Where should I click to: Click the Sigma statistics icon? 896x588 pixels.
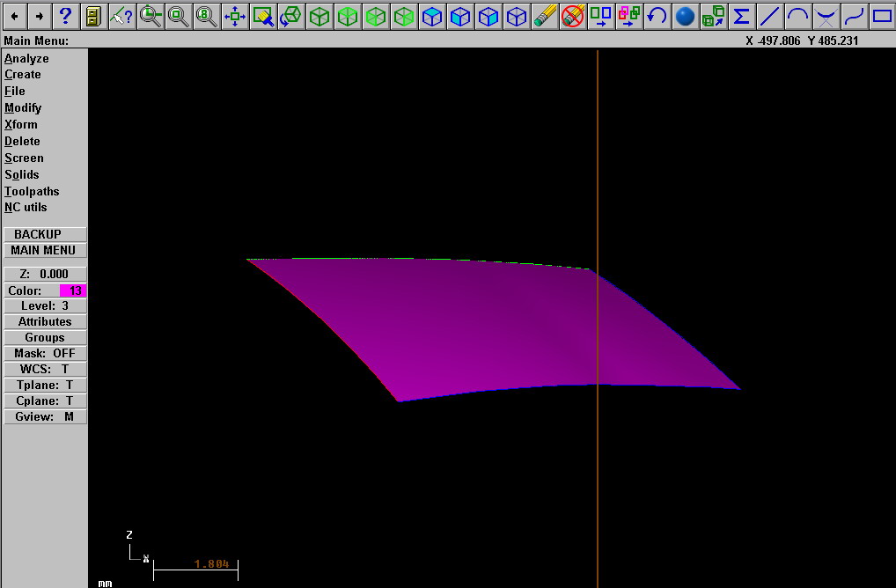742,17
